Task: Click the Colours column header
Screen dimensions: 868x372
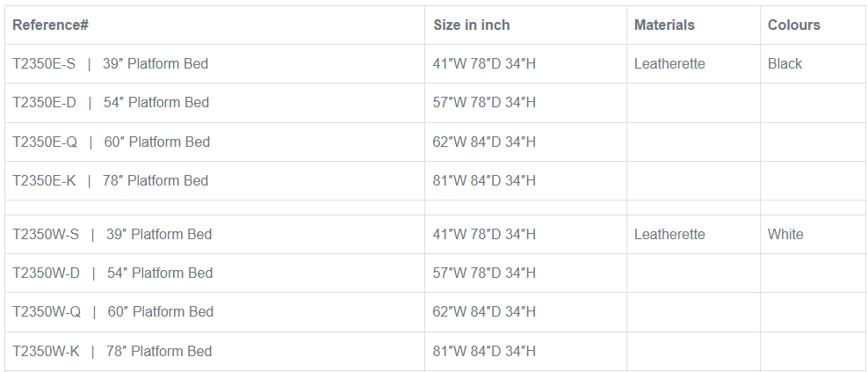Action: click(793, 25)
